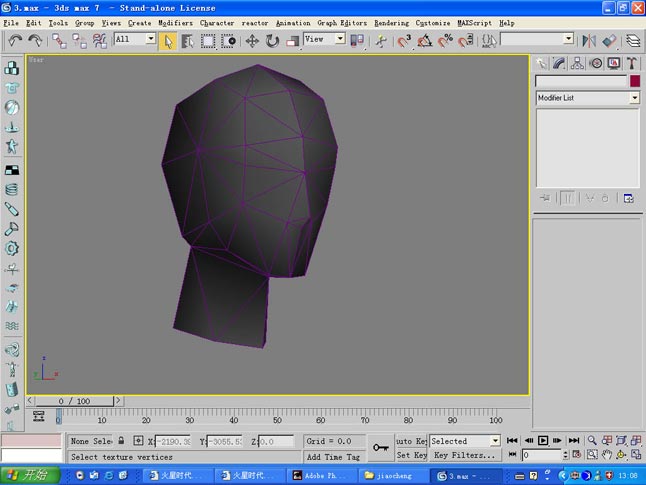This screenshot has width=646, height=485.
Task: Open the Modifiers menu
Action: 176,23
